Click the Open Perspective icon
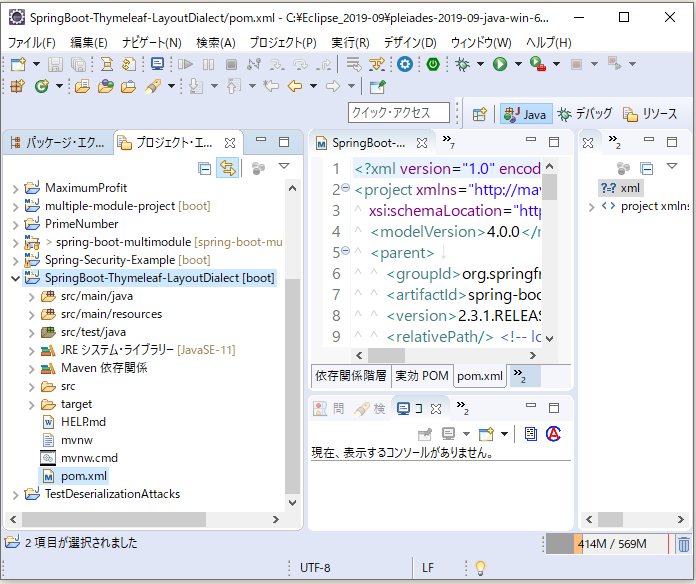The height and width of the screenshot is (584, 696). click(479, 114)
